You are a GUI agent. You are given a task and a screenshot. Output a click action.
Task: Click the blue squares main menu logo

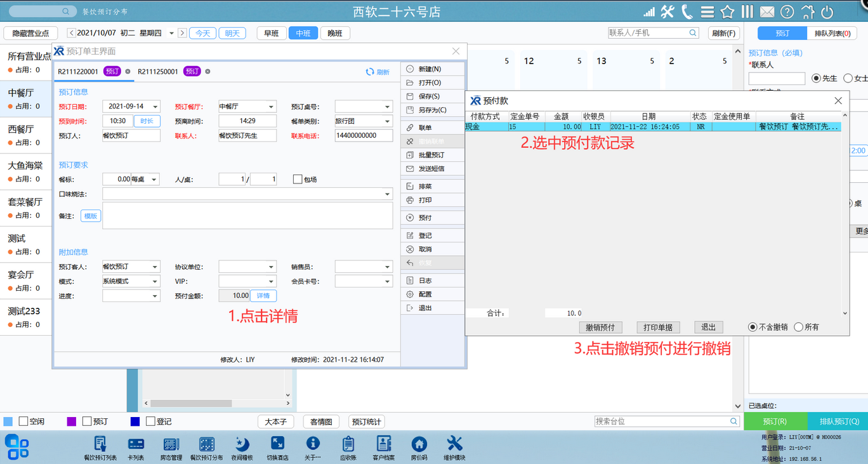(x=17, y=446)
